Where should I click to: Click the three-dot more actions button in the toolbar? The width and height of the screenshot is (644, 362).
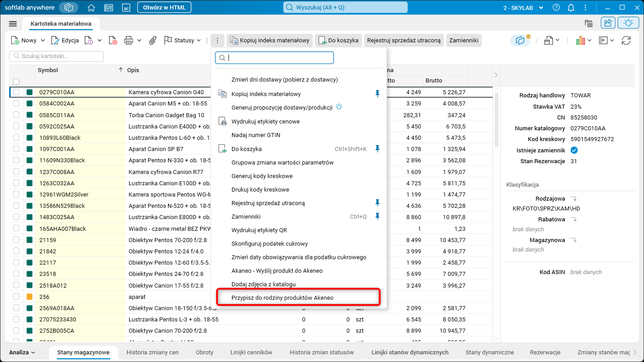217,41
